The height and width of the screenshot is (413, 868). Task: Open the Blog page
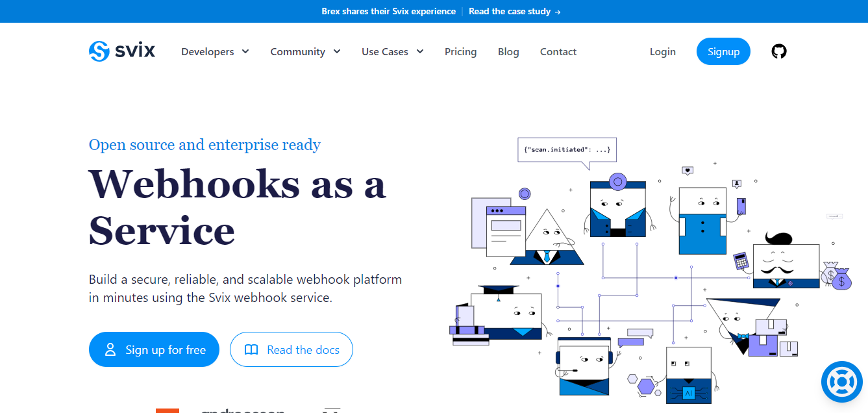pyautogui.click(x=508, y=51)
